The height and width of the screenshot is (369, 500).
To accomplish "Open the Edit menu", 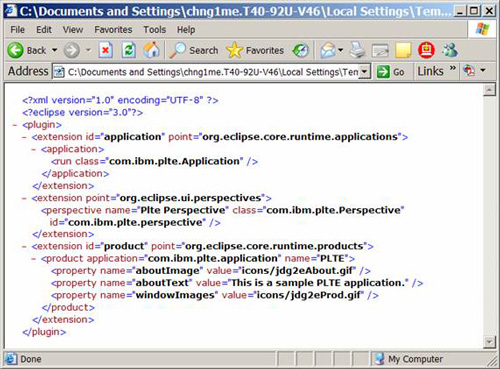I will tap(44, 30).
